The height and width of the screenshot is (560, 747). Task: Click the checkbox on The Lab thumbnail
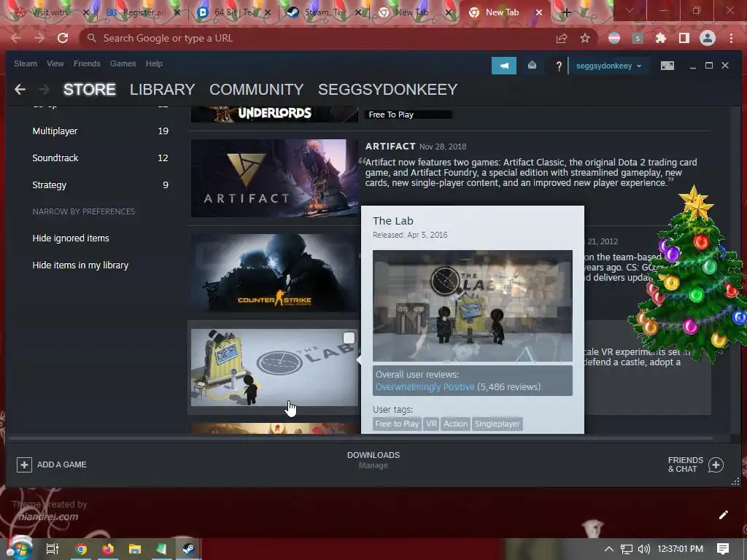coord(349,338)
